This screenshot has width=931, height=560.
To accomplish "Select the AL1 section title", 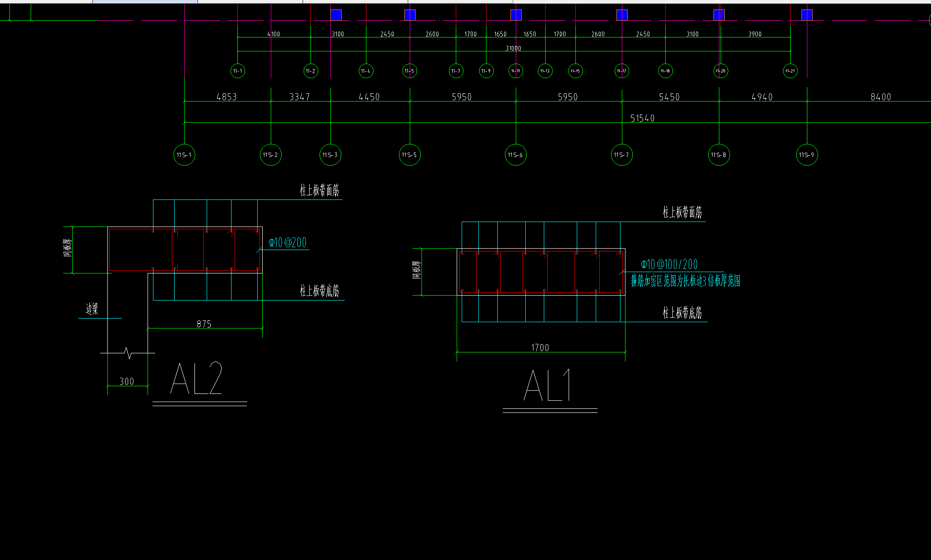I will pyautogui.click(x=547, y=385).
